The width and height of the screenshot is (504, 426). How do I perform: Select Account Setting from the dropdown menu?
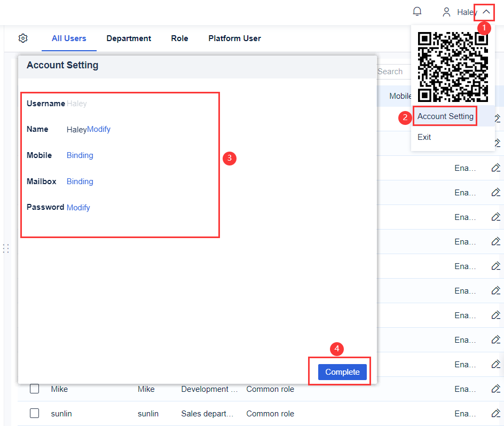click(445, 116)
